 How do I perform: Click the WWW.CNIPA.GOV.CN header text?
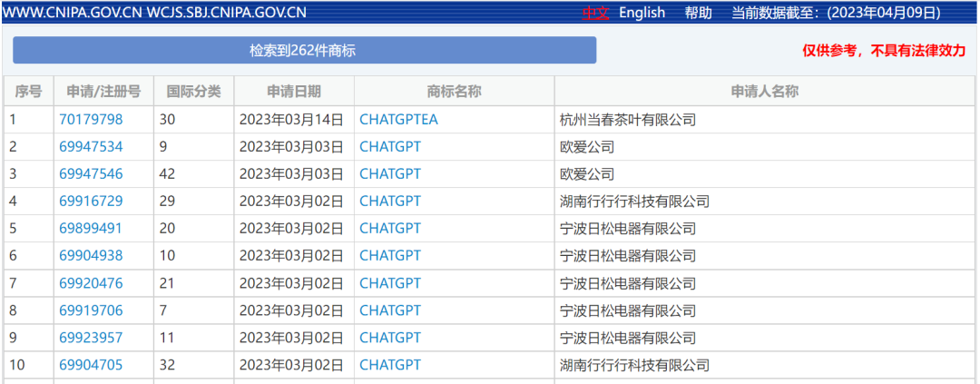[x=73, y=13]
